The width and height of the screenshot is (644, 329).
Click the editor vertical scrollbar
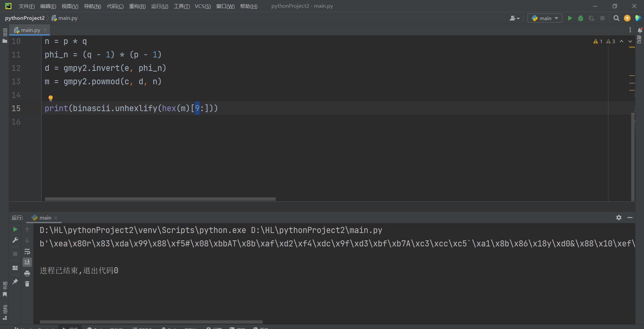click(x=633, y=156)
